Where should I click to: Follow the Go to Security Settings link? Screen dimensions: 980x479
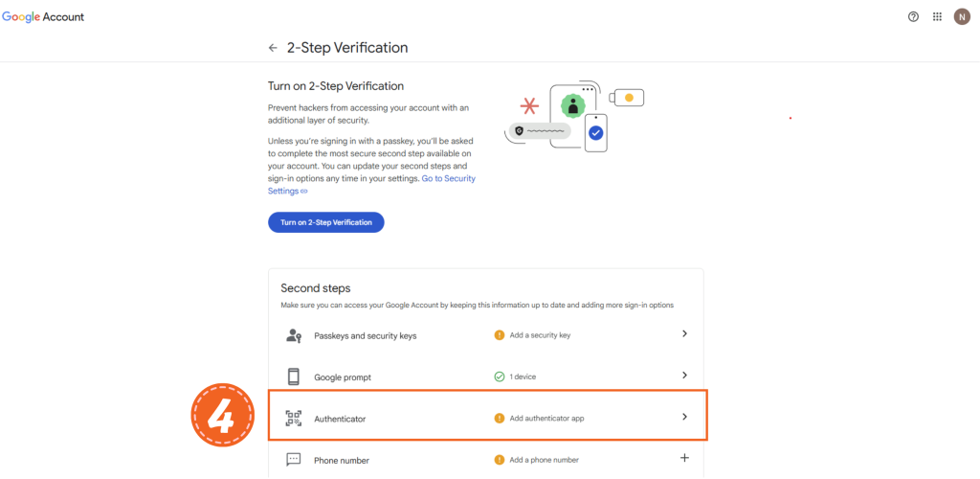[448, 179]
